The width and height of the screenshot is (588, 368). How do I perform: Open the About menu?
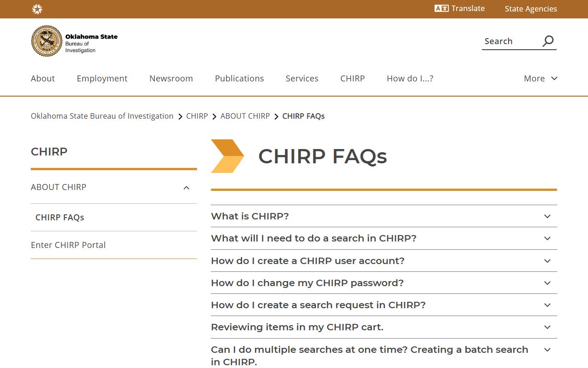click(43, 78)
